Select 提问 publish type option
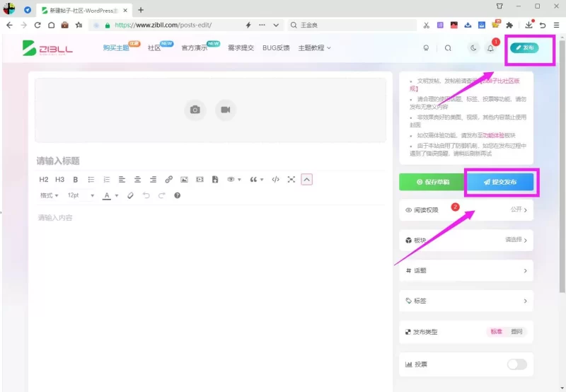 [x=516, y=331]
